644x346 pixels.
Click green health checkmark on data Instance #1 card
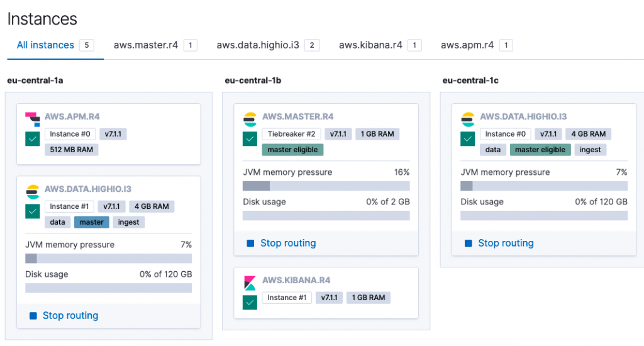[x=33, y=211]
